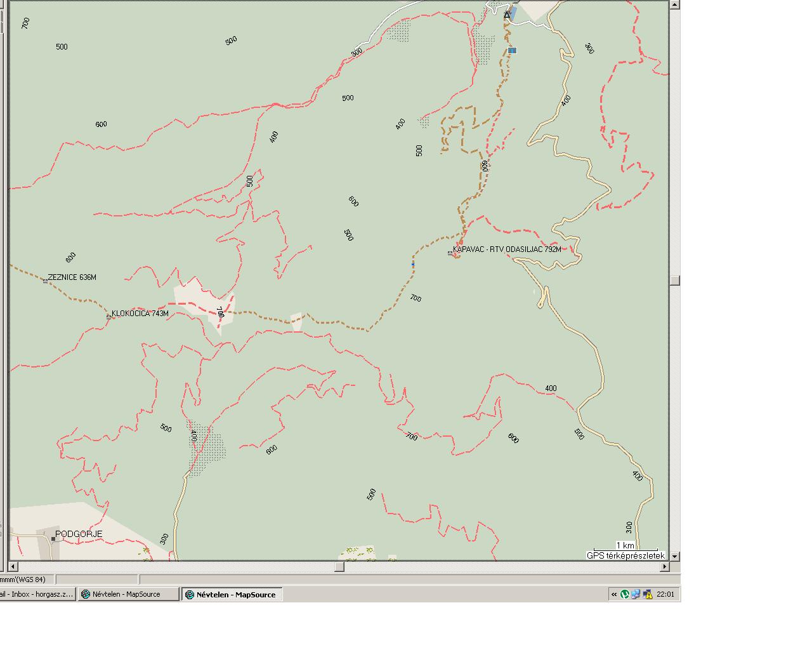Click the KAPAVAC - RTV ODASILJAC 792M label

tap(507, 249)
